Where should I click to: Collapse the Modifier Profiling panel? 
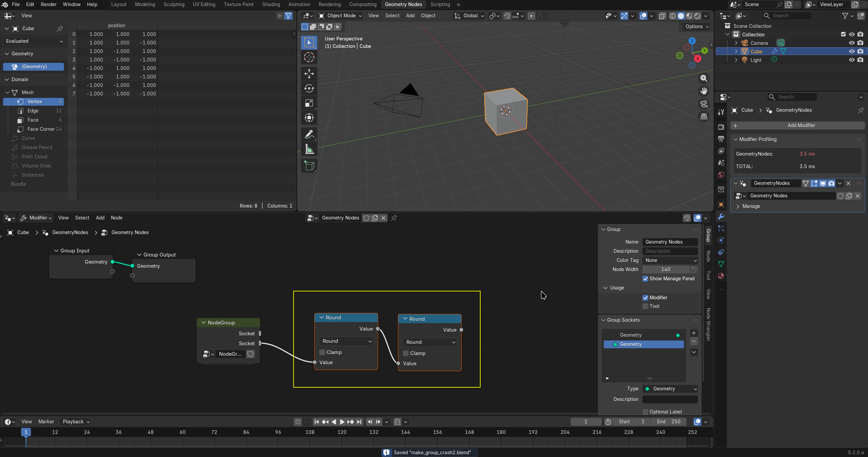click(x=735, y=139)
